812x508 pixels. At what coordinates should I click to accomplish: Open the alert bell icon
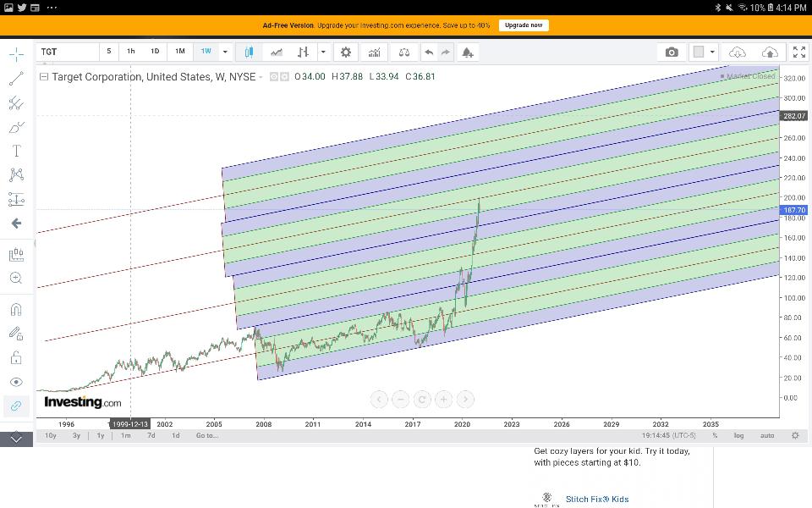coord(467,52)
